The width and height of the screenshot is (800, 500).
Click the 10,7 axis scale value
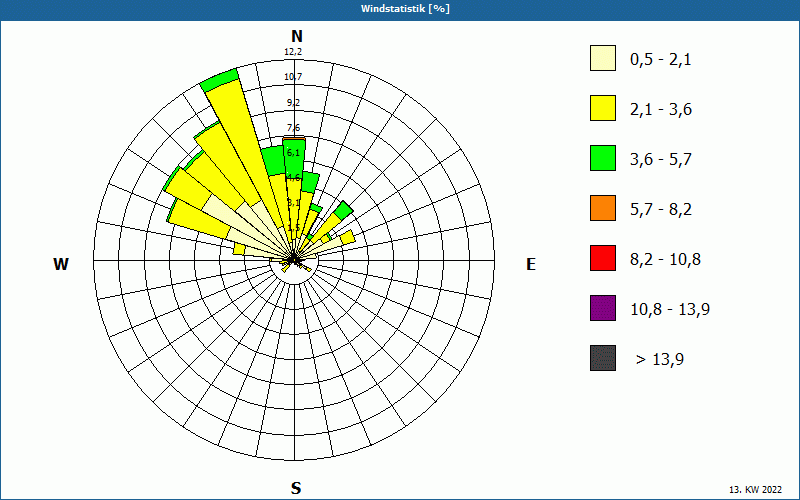[293, 77]
